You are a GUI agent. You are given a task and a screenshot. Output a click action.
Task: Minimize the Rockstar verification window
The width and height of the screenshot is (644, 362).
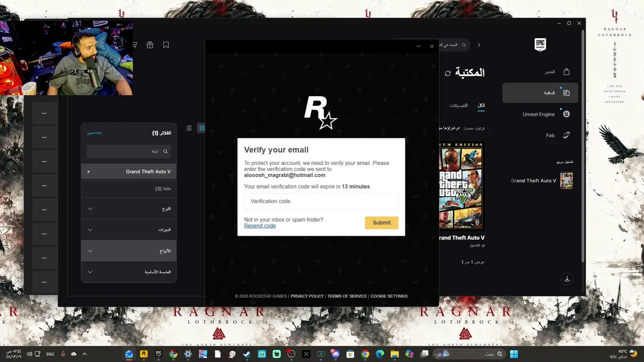click(419, 46)
